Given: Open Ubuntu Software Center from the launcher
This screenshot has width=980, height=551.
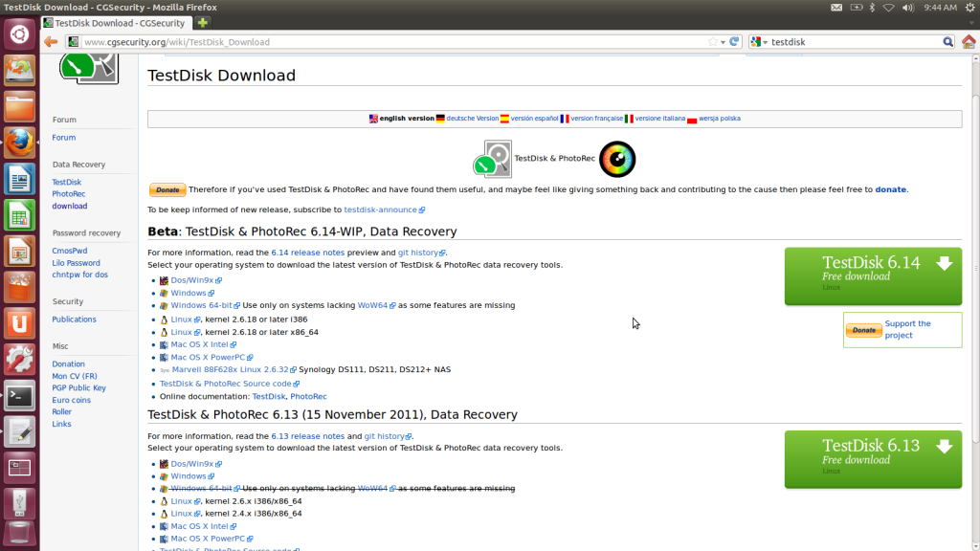Looking at the screenshot, I should tap(19, 288).
